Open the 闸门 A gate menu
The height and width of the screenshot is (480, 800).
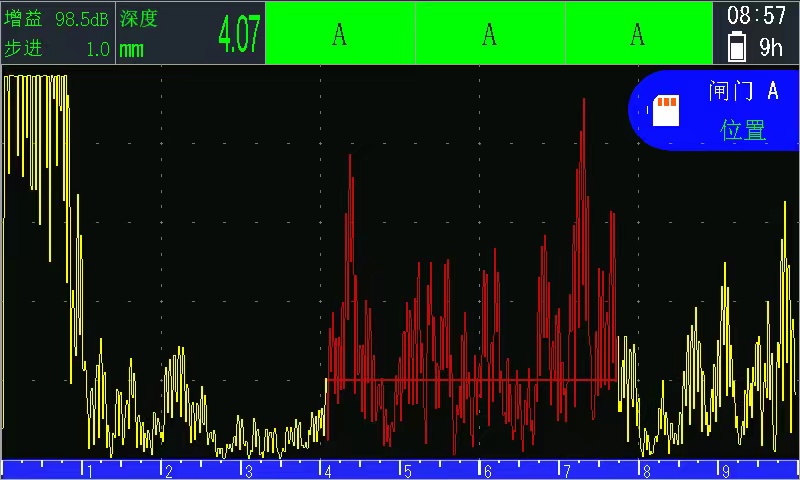point(743,92)
